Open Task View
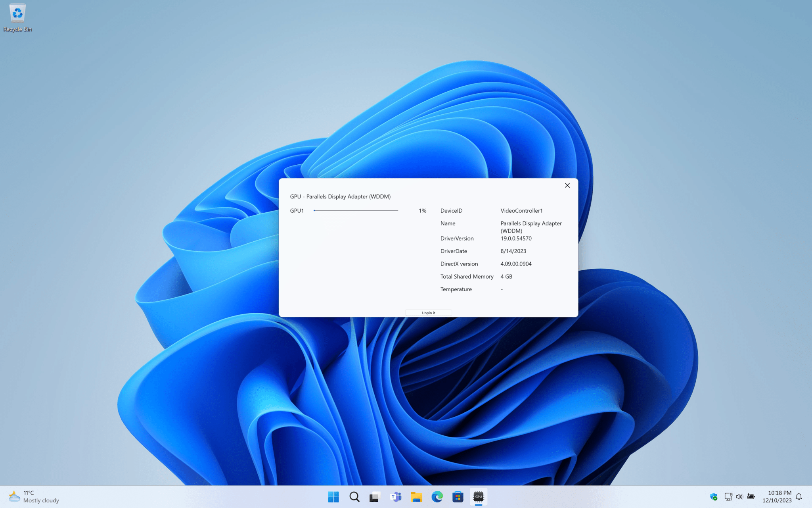 click(x=375, y=496)
